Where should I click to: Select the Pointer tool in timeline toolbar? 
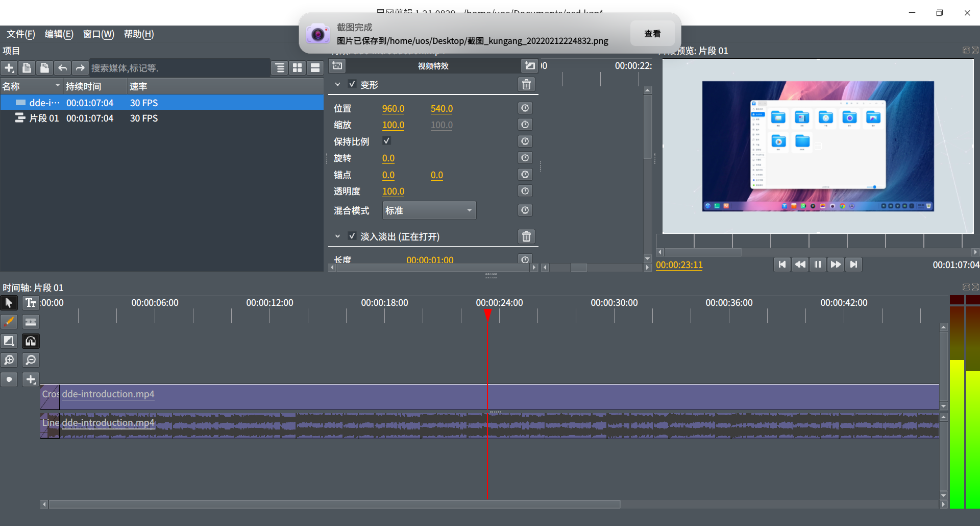[x=9, y=303]
